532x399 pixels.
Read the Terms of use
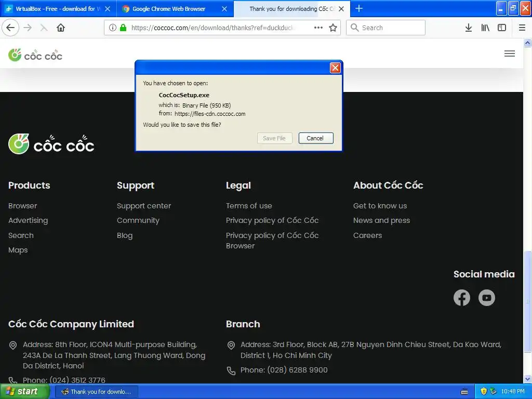coord(249,206)
